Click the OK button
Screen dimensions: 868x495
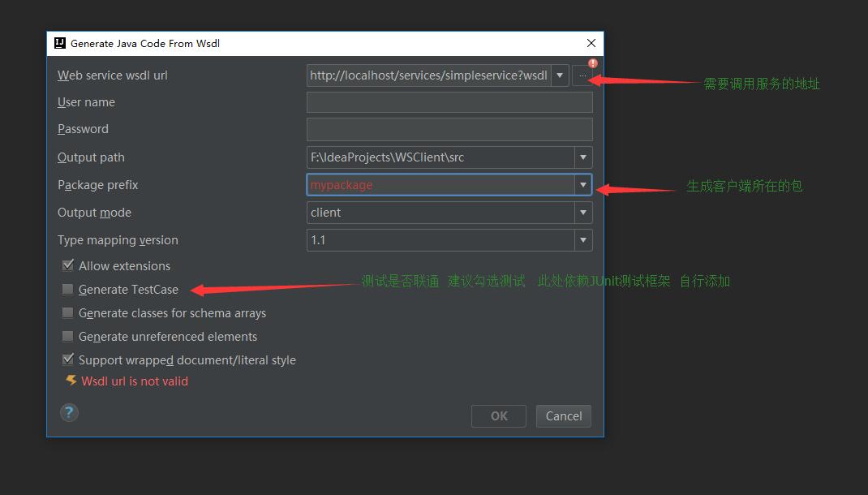(x=499, y=415)
